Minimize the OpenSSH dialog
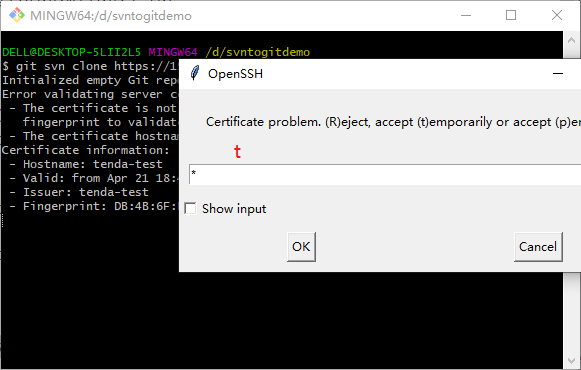 click(x=558, y=74)
